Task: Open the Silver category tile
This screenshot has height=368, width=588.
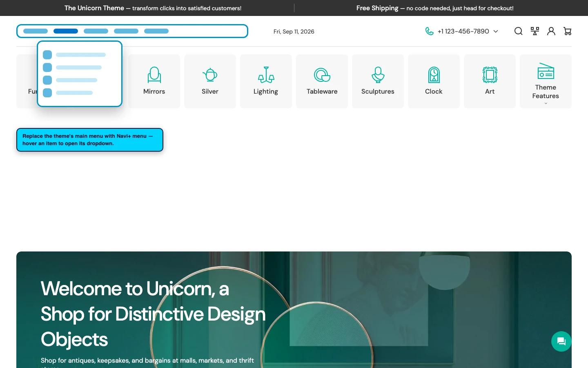Action: (210, 81)
